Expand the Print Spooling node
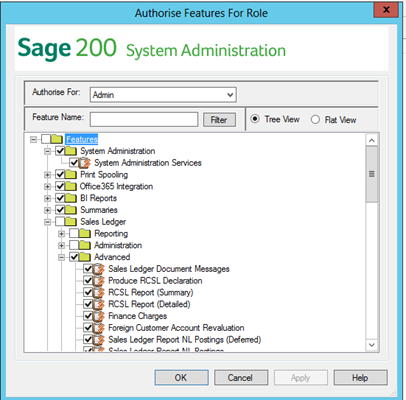Viewport: 406px width, 400px height. 48,175
